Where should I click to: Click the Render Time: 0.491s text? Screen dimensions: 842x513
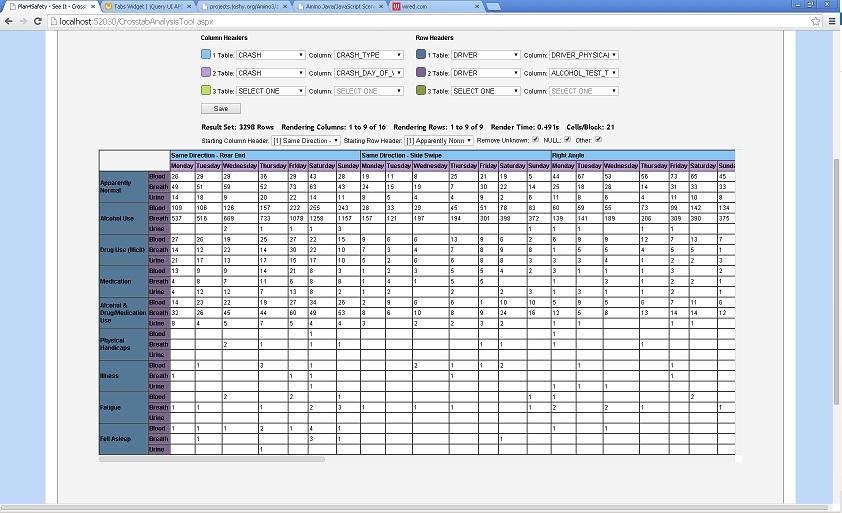point(525,127)
